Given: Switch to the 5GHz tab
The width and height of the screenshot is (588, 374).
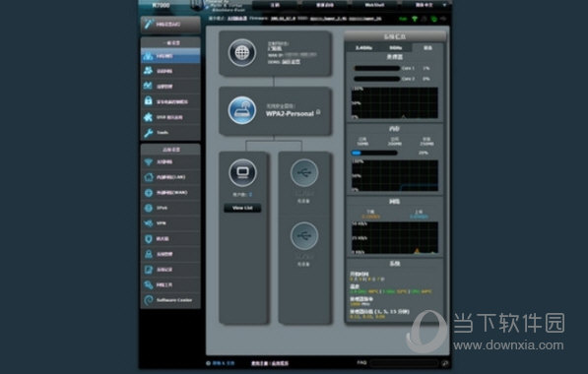Looking at the screenshot, I should click(396, 48).
